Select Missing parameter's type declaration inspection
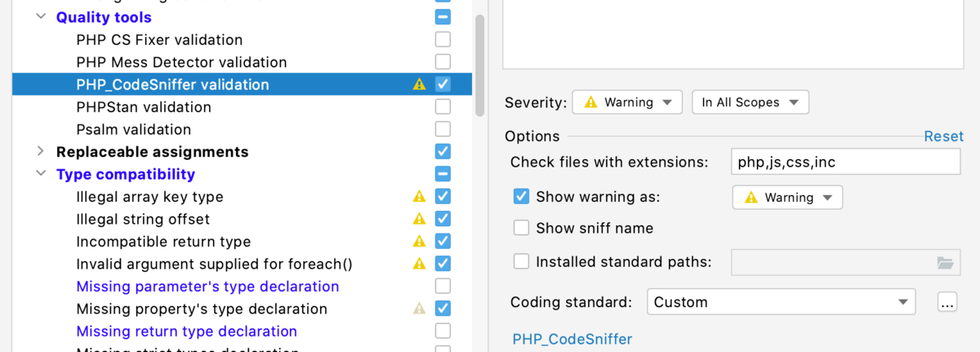The image size is (980, 352). tap(207, 287)
